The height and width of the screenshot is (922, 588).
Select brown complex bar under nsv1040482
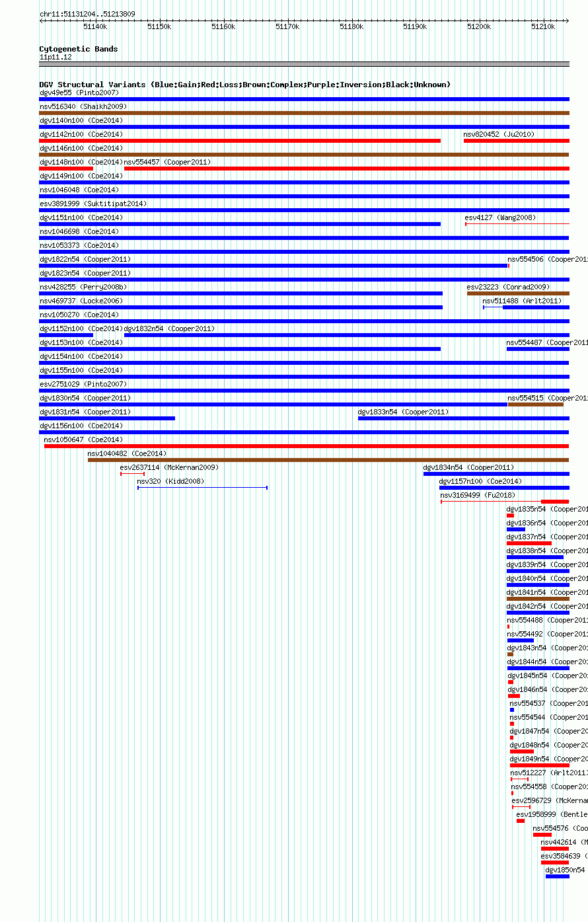point(328,460)
